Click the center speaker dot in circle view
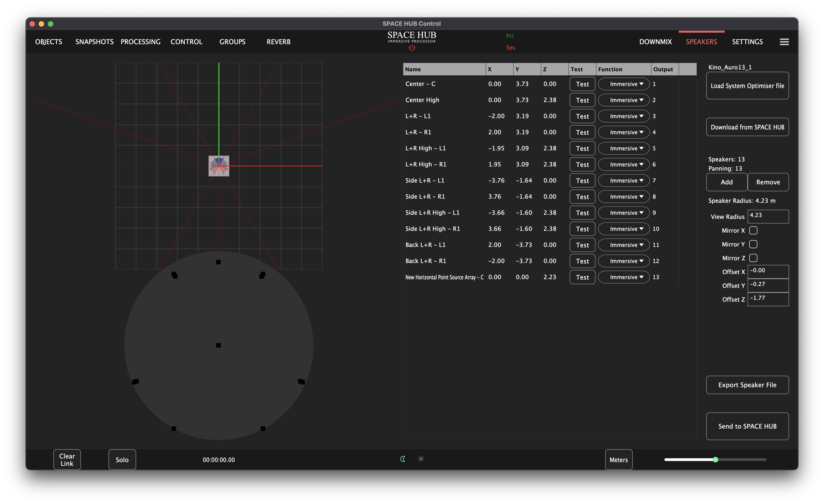The height and width of the screenshot is (504, 824). coord(218,345)
